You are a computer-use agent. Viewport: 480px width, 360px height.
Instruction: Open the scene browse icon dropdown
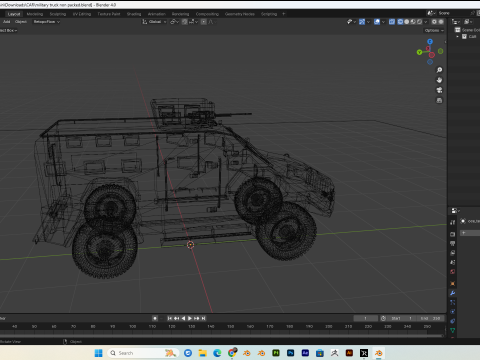[431, 13]
